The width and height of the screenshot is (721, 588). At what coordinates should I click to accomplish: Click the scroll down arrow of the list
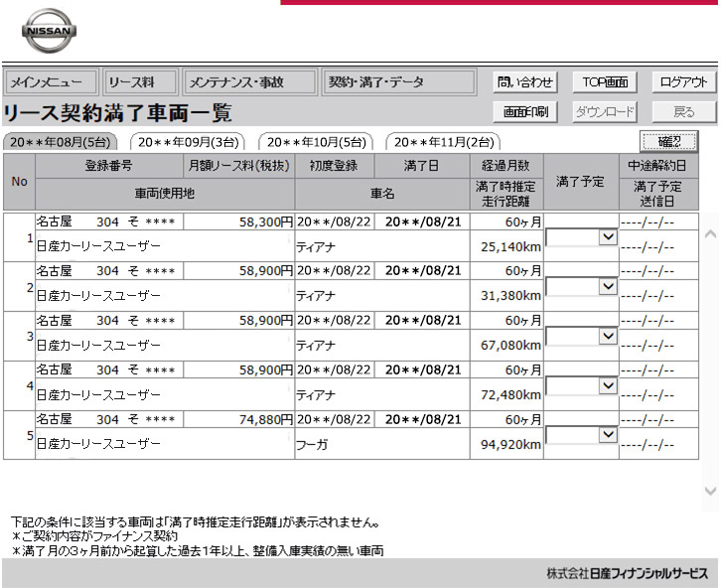coord(710,491)
